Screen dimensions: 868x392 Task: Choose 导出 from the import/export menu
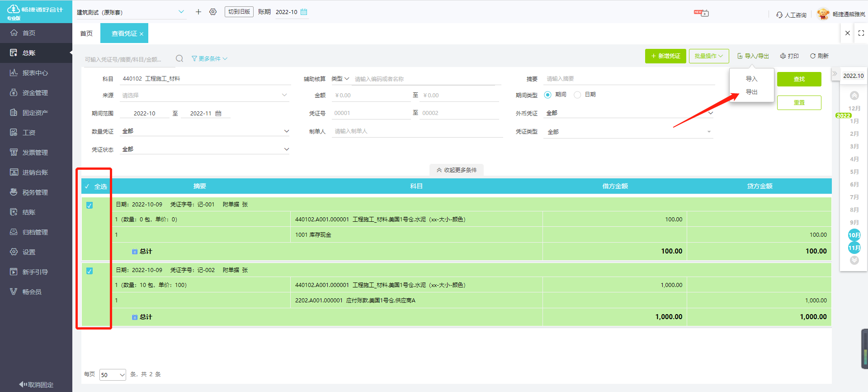coord(751,92)
